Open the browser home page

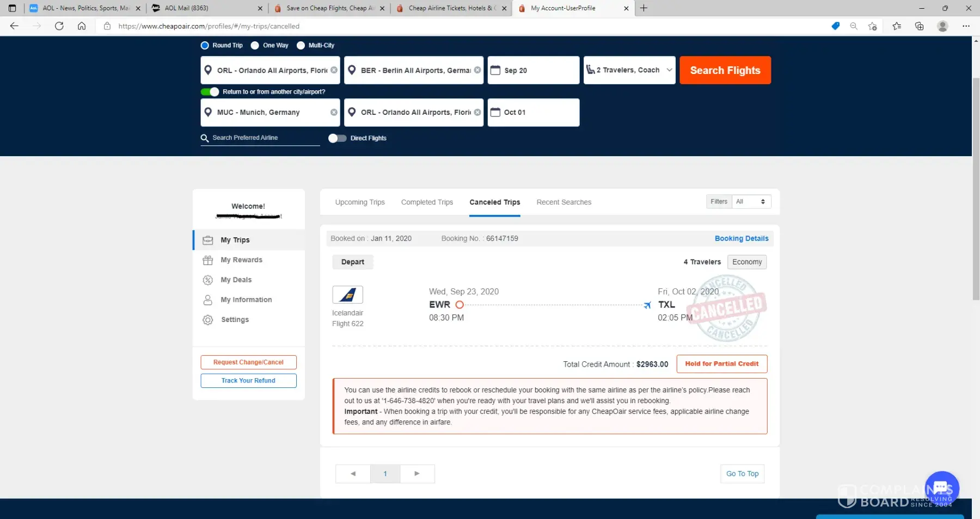tap(82, 26)
